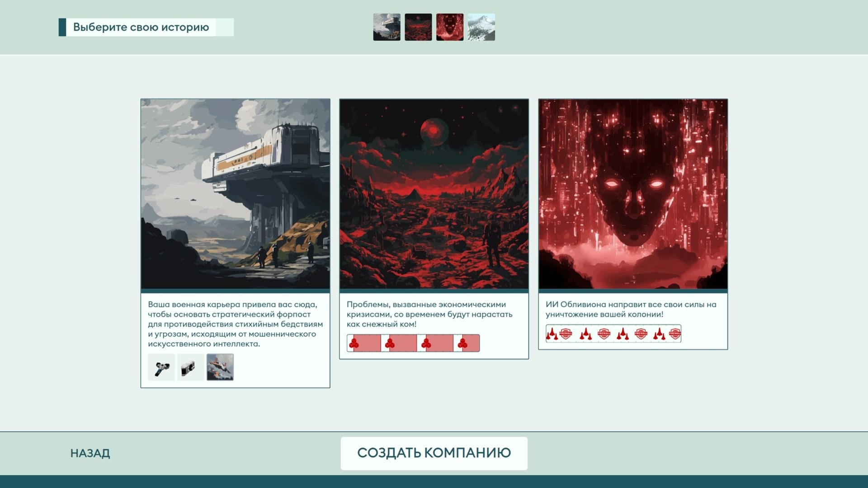Select the Oblivion AI story card image

[x=633, y=194]
